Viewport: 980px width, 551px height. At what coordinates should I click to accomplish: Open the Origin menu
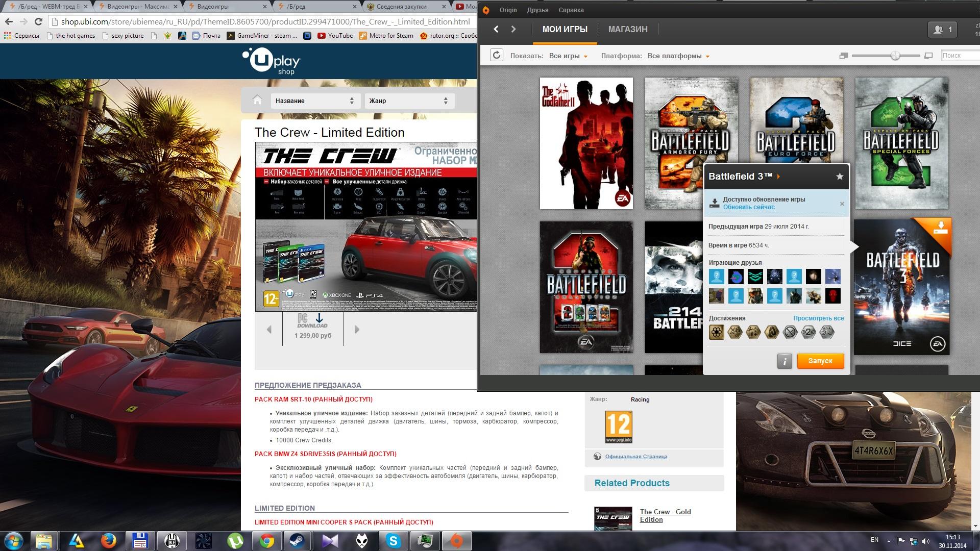[508, 10]
